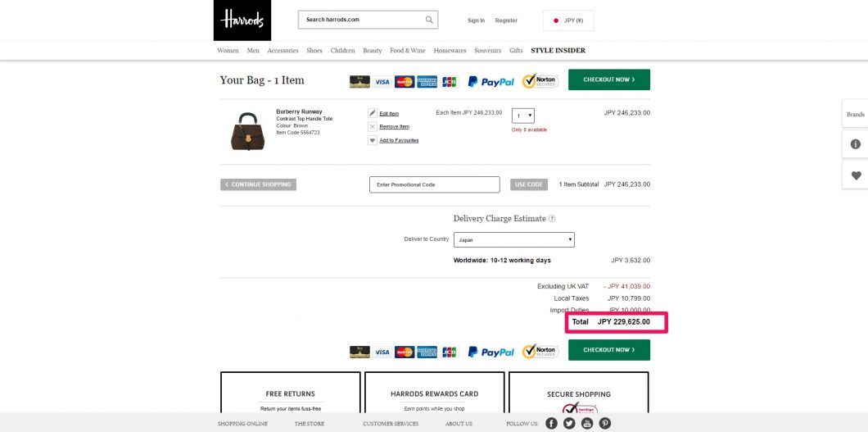Click the heart icon in right sidebar

coord(856,175)
